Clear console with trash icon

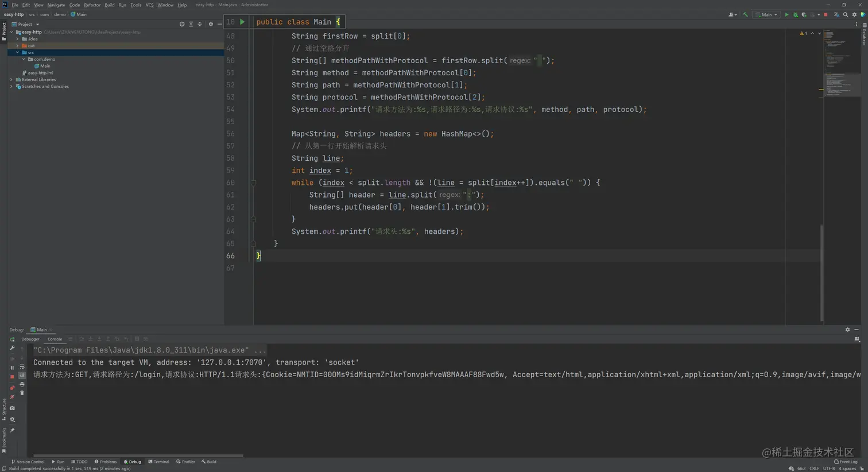click(x=22, y=393)
